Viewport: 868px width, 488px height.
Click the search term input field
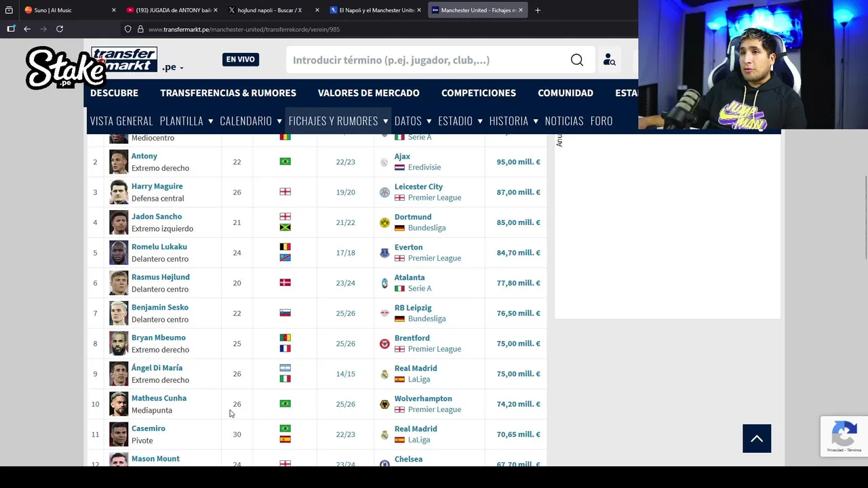[x=427, y=60]
